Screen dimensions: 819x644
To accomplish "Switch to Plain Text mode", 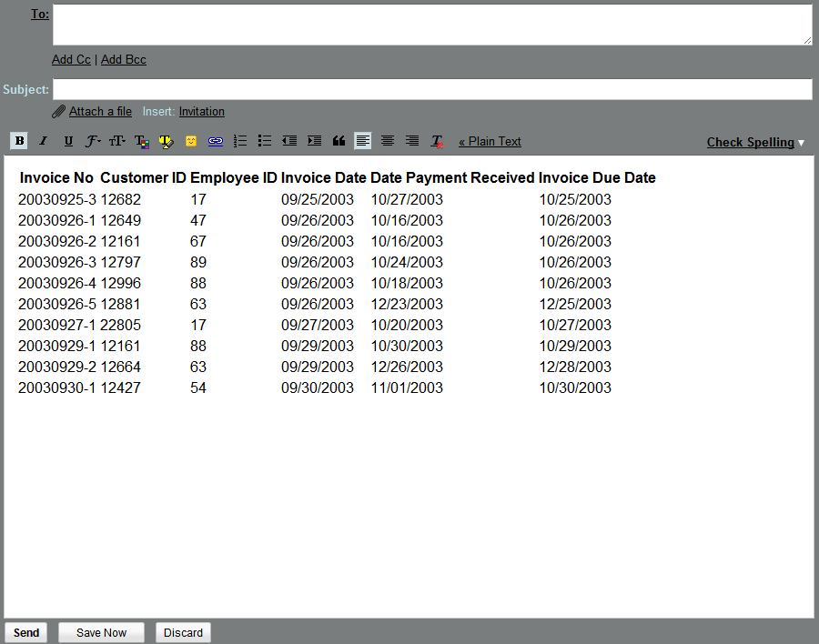I will pos(490,142).
